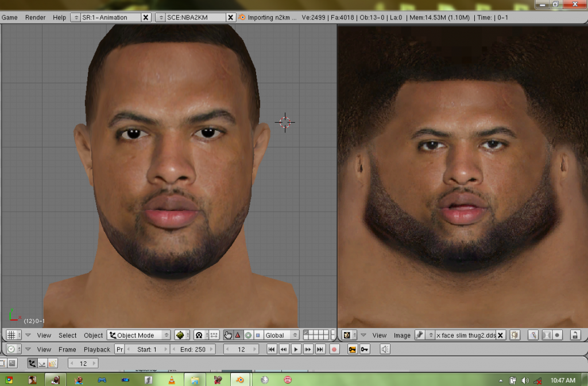Select the Particles context panel icon

click(x=52, y=363)
